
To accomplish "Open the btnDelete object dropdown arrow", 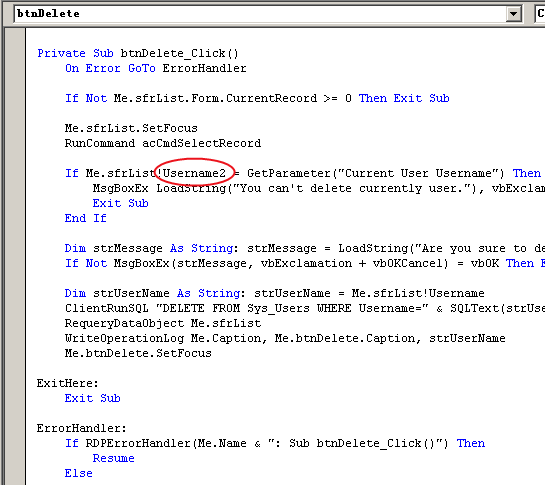I will point(513,14).
